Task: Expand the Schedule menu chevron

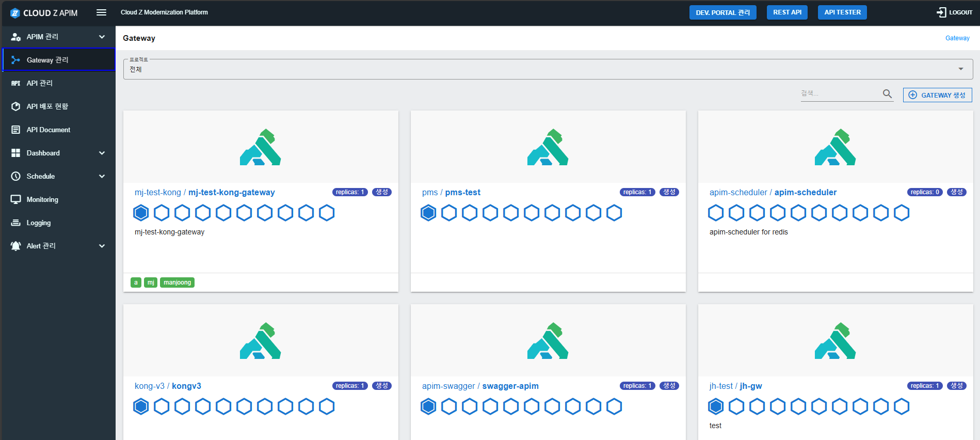Action: (x=102, y=176)
